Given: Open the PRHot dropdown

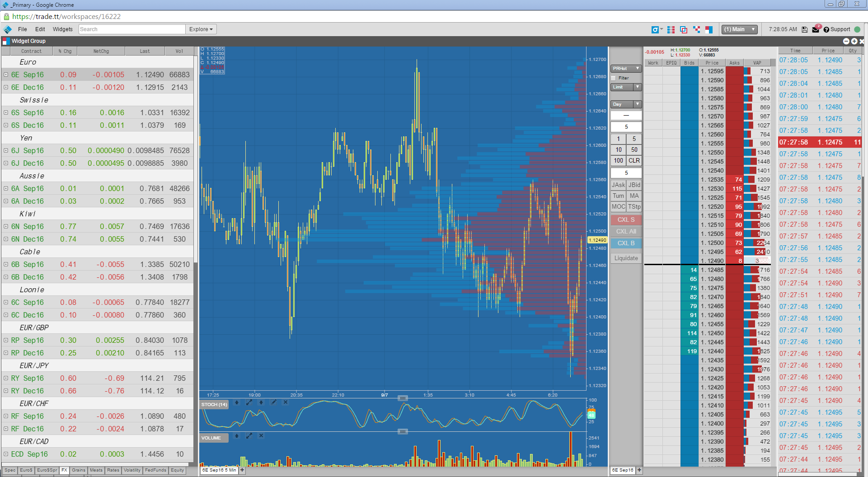Looking at the screenshot, I should coord(626,69).
